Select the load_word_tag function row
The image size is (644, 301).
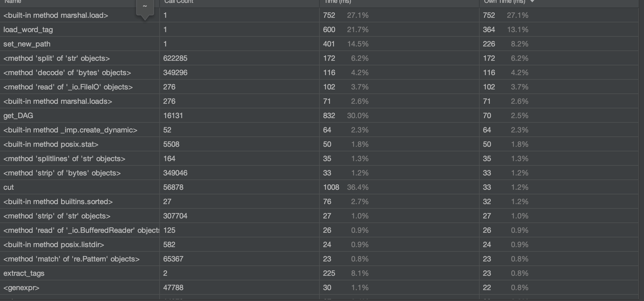click(319, 30)
